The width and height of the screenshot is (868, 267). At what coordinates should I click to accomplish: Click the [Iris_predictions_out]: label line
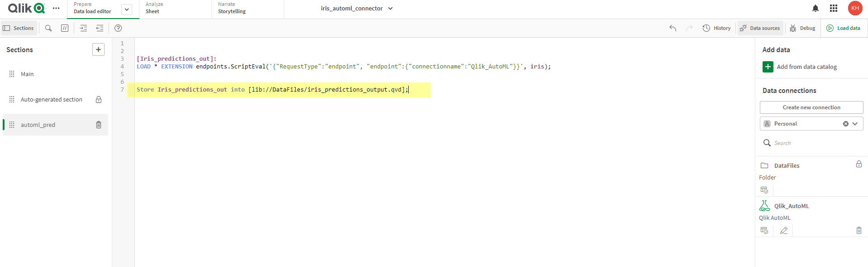(176, 58)
